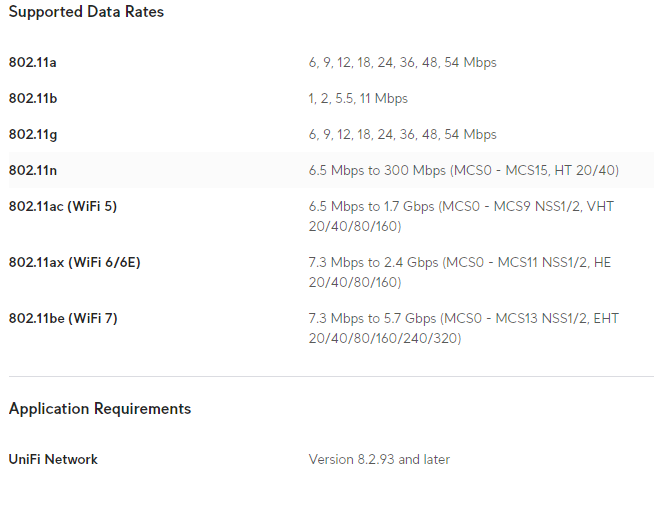654x510 pixels.
Task: Click the divider line above Application Requirements
Action: click(330, 377)
